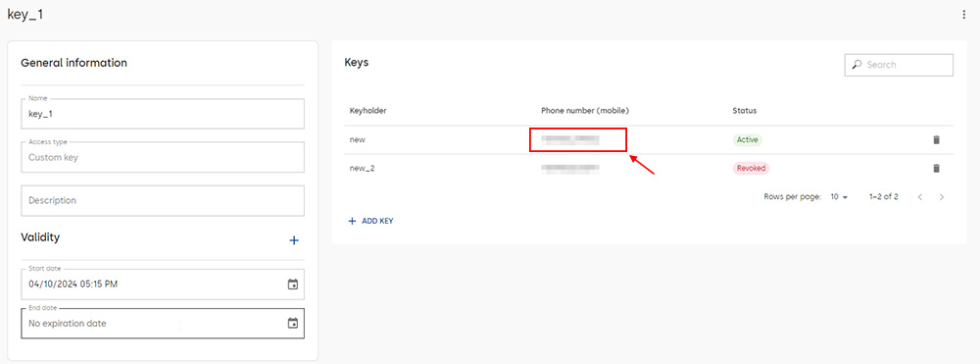Click the Revoked status badge
Viewport: 980px width, 364px height.
click(751, 168)
